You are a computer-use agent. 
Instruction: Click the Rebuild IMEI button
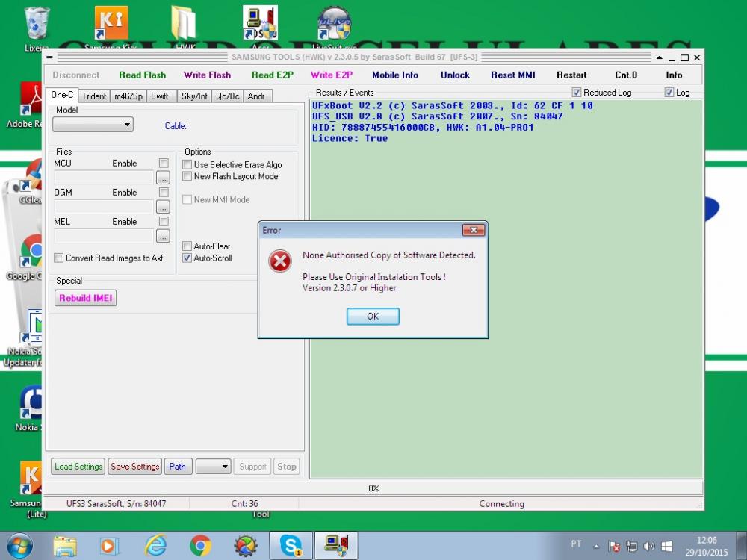pos(86,298)
